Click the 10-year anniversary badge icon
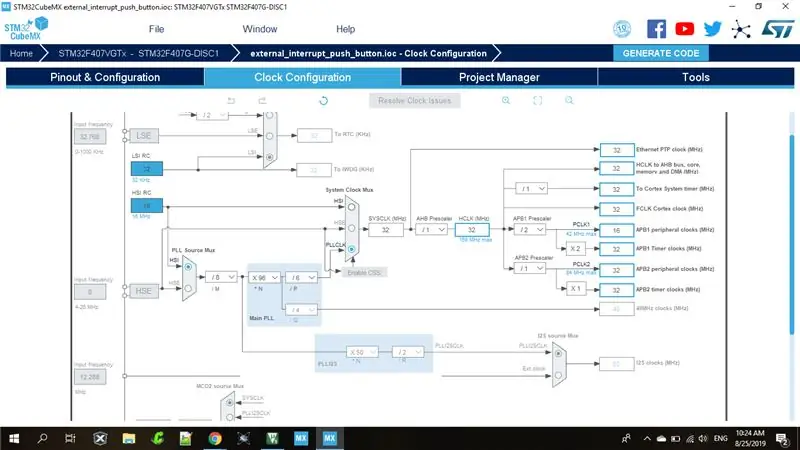Screen dimensions: 800x450 coord(622,29)
